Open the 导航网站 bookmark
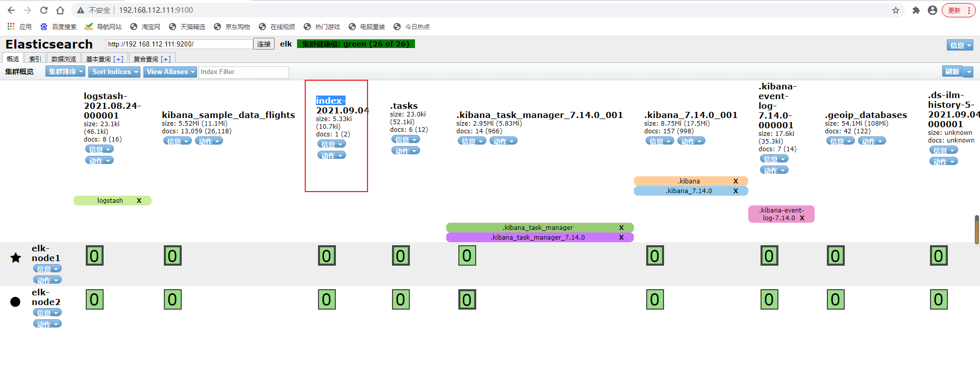 [103, 27]
